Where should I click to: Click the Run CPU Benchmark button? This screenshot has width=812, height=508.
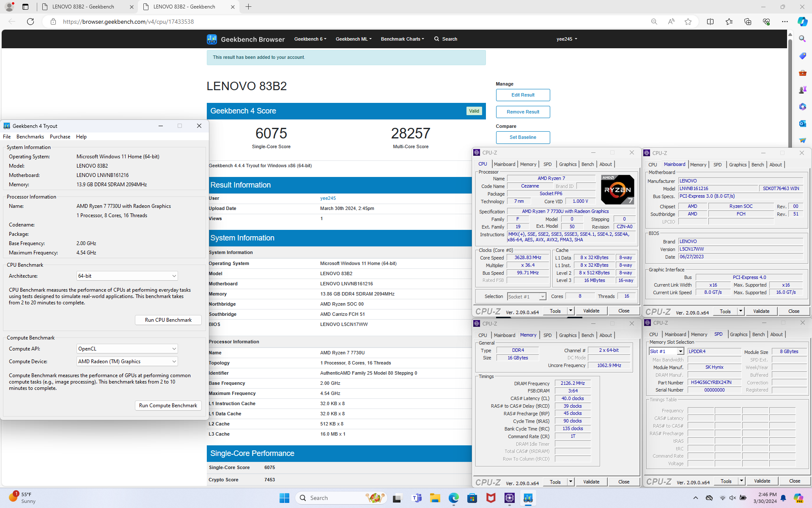point(168,320)
